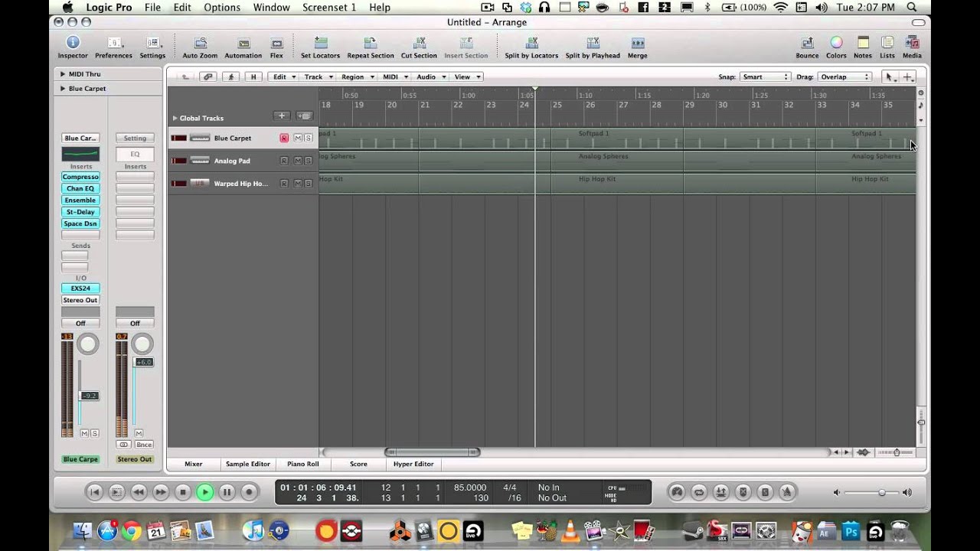Open the Drag Overlap dropdown
Viewport: 980px width, 551px height.
(x=844, y=77)
